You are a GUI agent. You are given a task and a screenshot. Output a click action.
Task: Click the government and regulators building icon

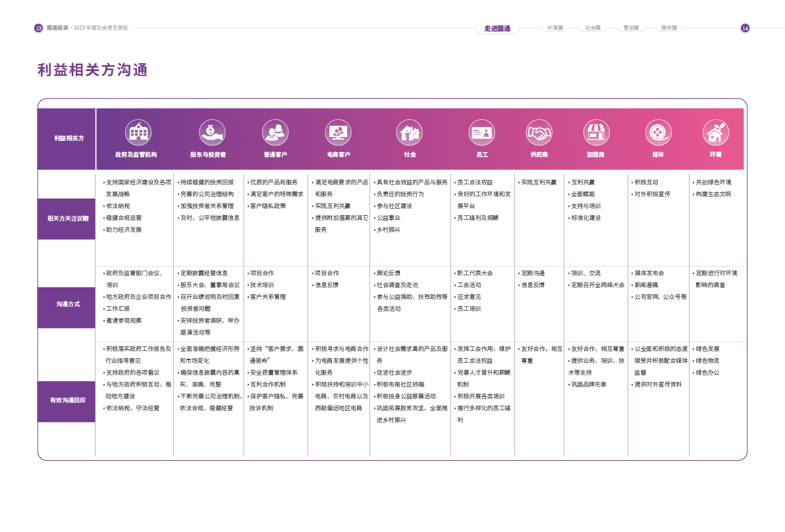pyautogui.click(x=138, y=132)
